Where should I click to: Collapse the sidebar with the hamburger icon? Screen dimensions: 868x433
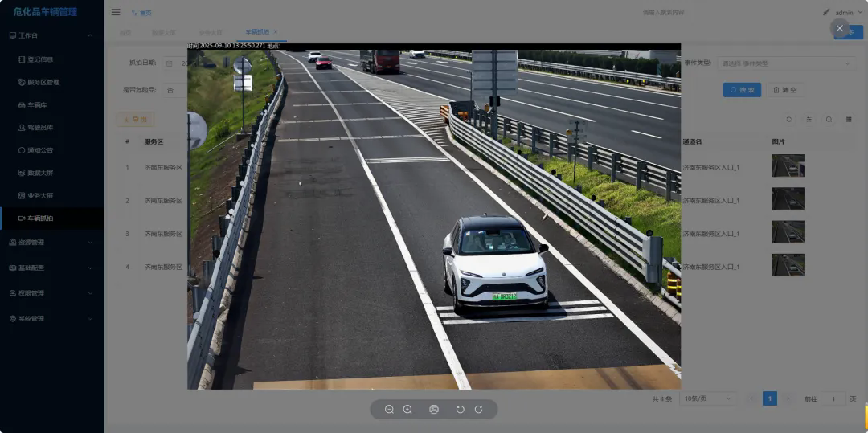116,12
